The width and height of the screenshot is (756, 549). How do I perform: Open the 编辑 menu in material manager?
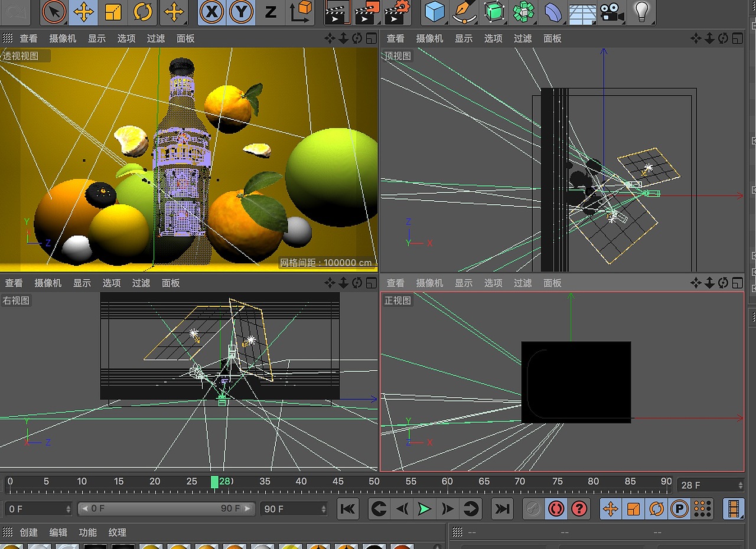tap(58, 532)
